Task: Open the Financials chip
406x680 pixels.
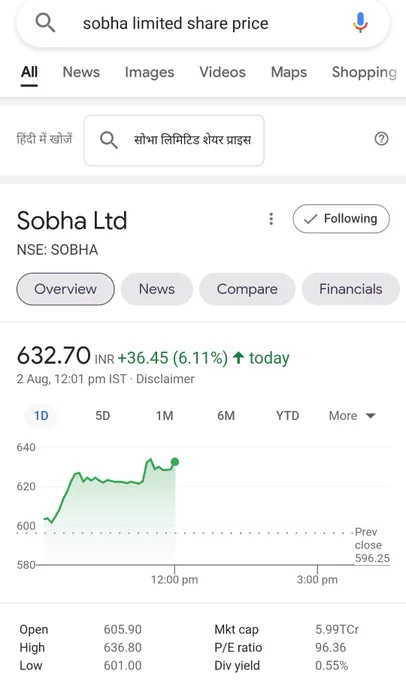Action: pos(350,289)
